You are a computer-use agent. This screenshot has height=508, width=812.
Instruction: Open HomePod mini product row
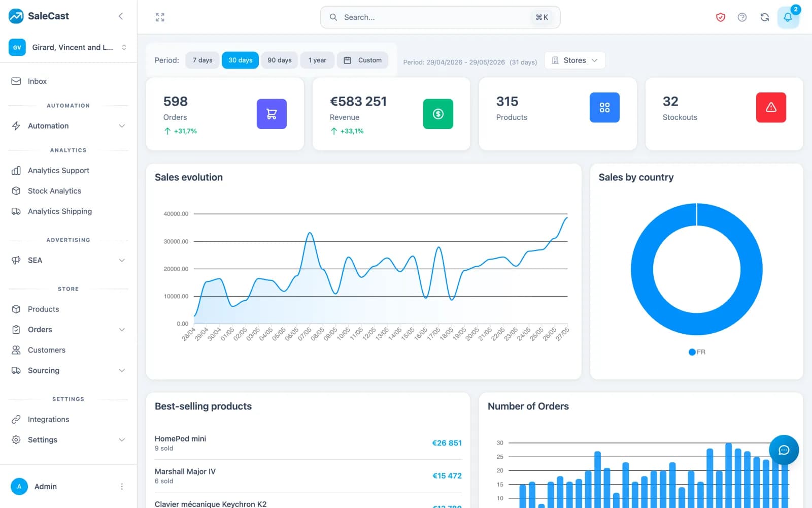coord(308,443)
